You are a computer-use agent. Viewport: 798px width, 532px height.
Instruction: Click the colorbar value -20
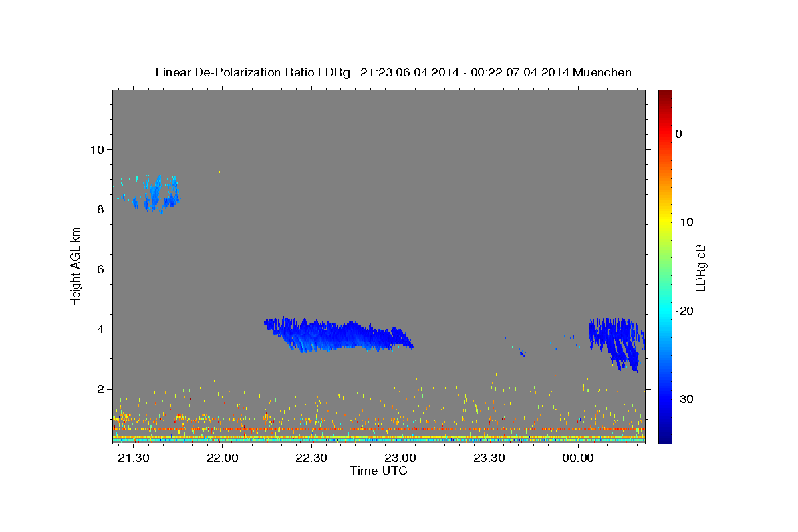coord(684,311)
